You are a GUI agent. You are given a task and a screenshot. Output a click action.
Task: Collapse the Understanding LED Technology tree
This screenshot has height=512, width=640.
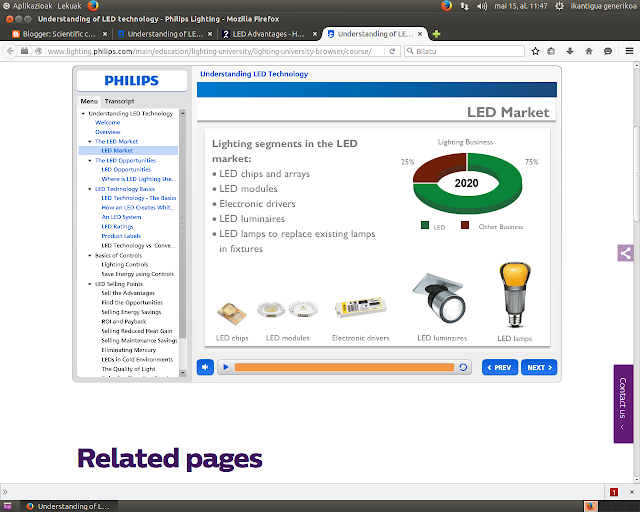(83, 114)
